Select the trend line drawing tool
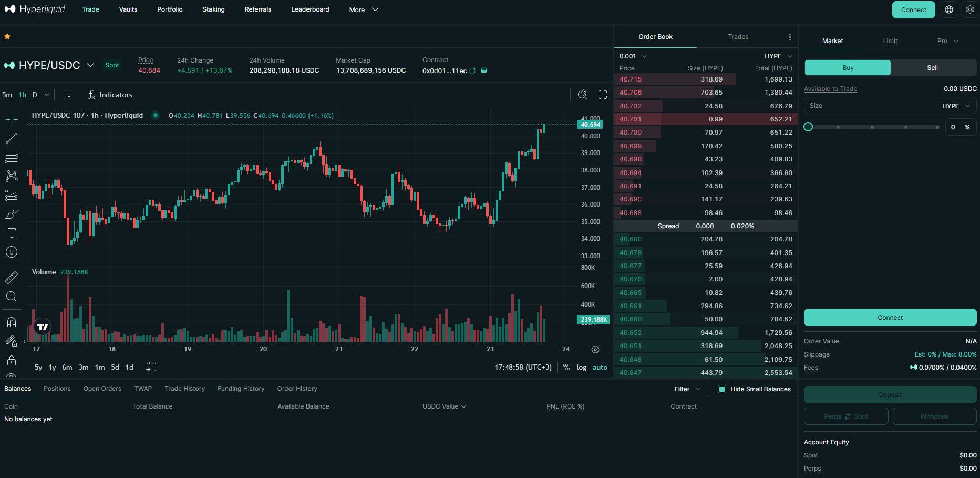The height and width of the screenshot is (478, 980). (12, 138)
